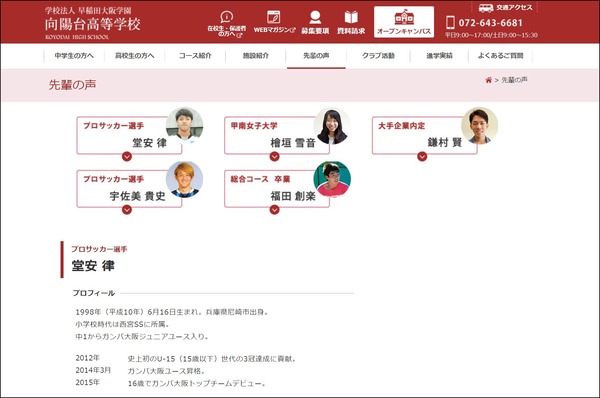Go home via breadcrumb house icon
Viewport: 600px width, 398px height.
(488, 80)
